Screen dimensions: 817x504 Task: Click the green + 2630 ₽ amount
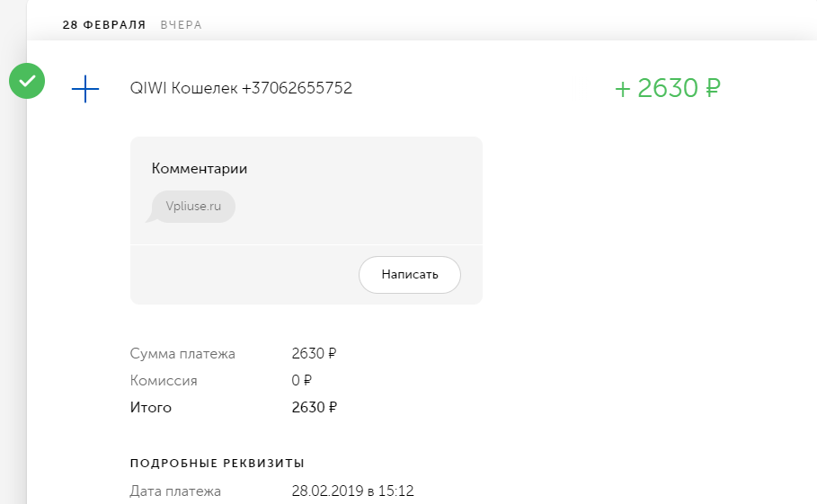pyautogui.click(x=668, y=88)
